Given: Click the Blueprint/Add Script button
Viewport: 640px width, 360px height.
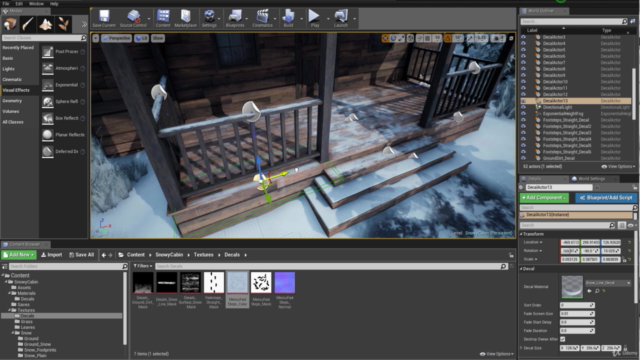Looking at the screenshot, I should (x=606, y=198).
